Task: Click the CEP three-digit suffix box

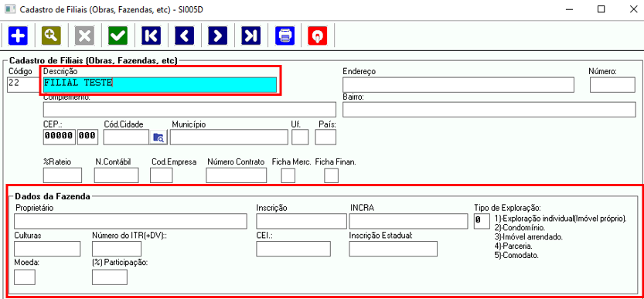Action: click(87, 138)
